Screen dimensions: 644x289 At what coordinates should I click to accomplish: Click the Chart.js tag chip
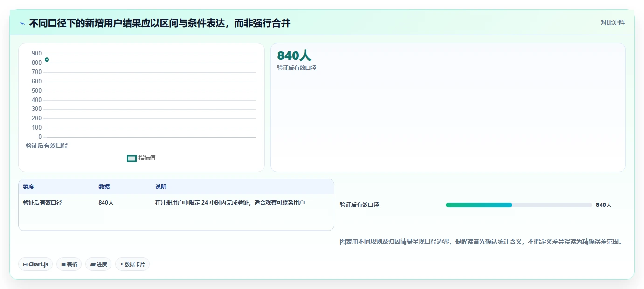(x=36, y=264)
